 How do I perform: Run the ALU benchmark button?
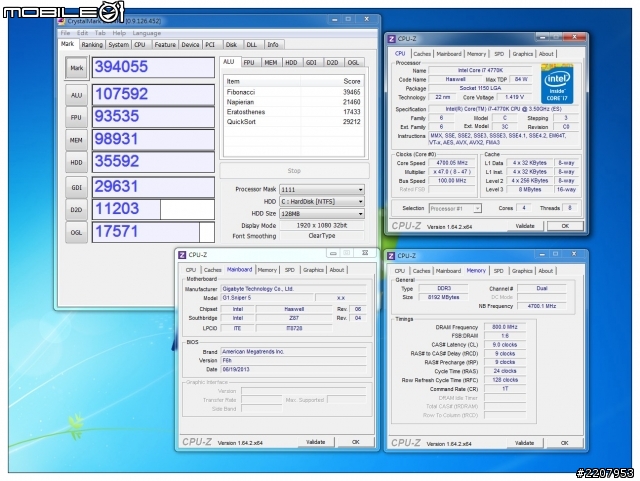point(76,95)
